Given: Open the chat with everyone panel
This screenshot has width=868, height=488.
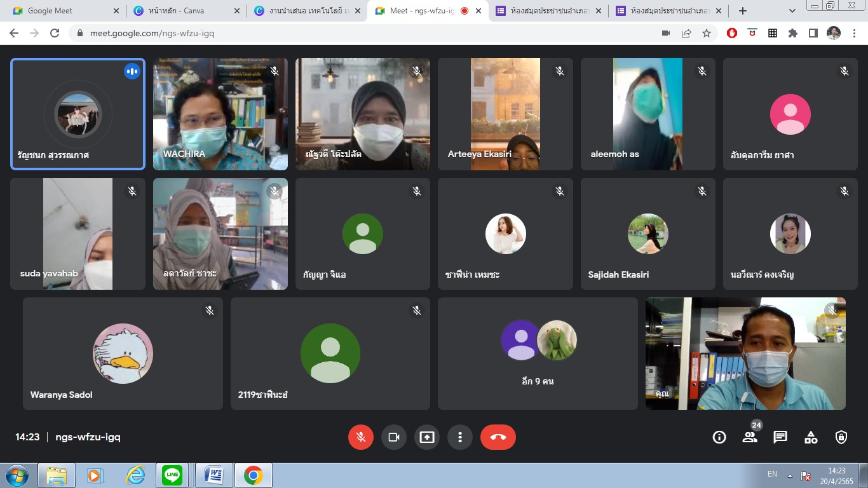Looking at the screenshot, I should [780, 437].
